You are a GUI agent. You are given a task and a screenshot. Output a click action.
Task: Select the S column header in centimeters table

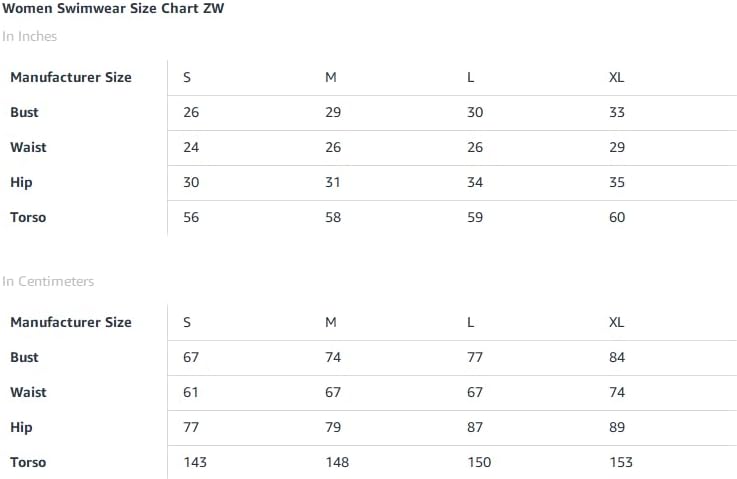click(x=187, y=322)
